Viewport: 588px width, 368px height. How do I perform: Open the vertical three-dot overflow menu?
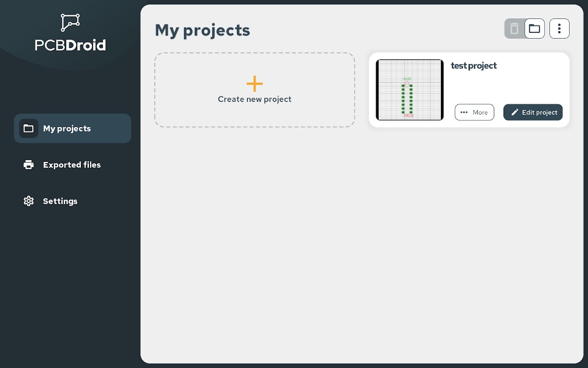click(x=559, y=29)
